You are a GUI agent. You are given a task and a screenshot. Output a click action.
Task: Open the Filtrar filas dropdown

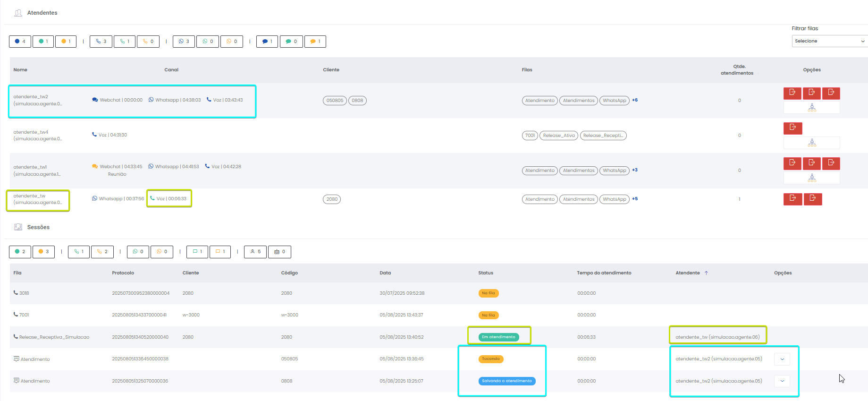829,41
